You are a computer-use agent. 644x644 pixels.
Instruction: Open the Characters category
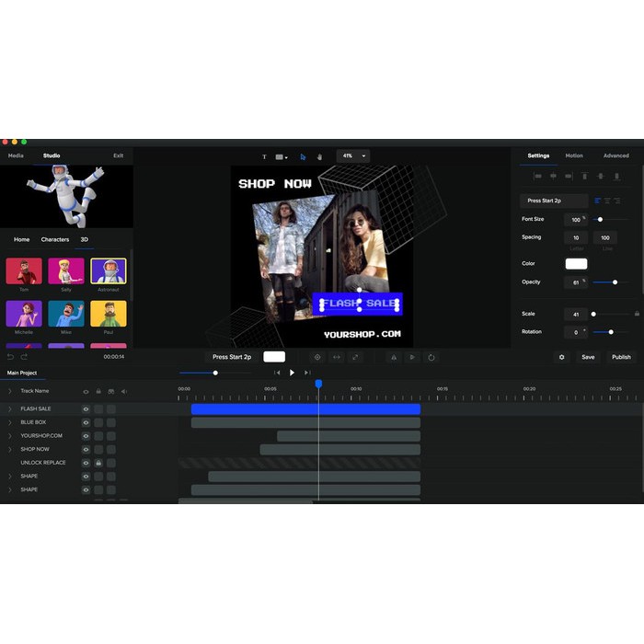click(x=55, y=239)
